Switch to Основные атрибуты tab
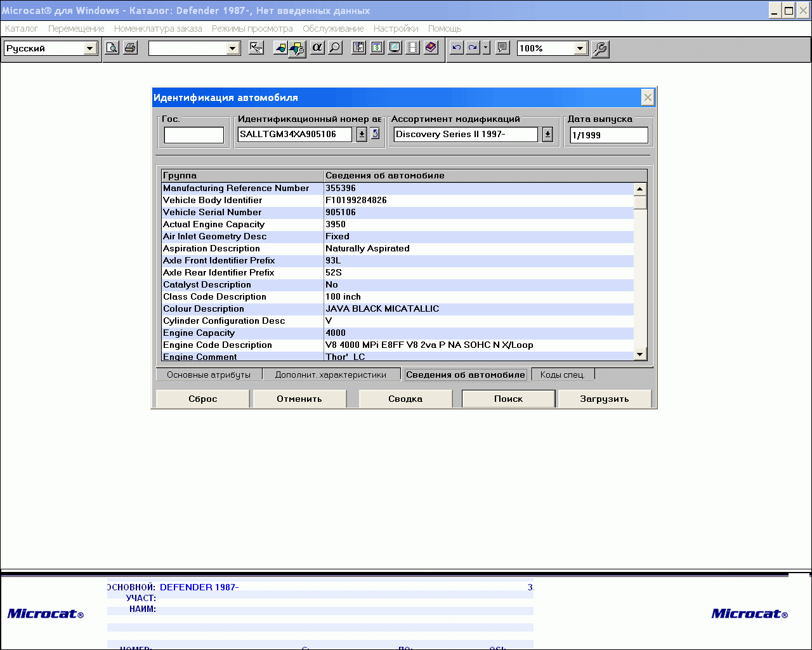This screenshot has width=812, height=650. coord(209,375)
